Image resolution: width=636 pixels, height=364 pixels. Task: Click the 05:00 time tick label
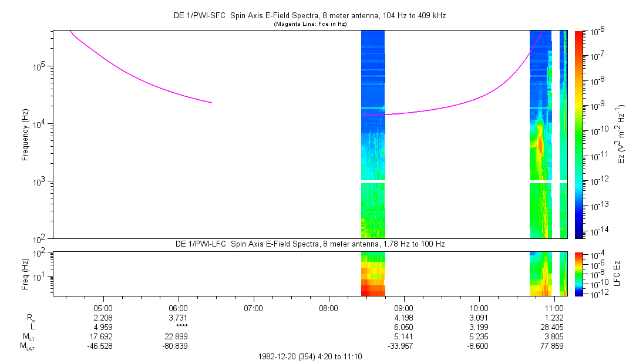pyautogui.click(x=103, y=307)
